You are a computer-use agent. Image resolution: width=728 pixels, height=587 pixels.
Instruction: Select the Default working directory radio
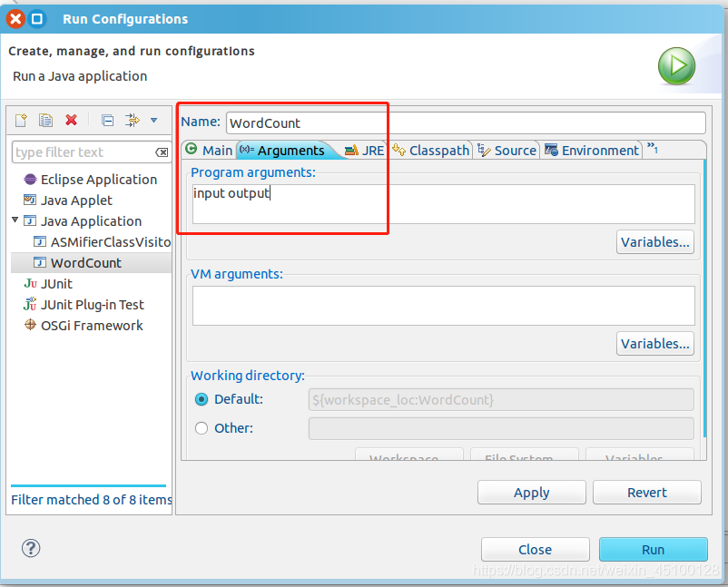pos(202,399)
